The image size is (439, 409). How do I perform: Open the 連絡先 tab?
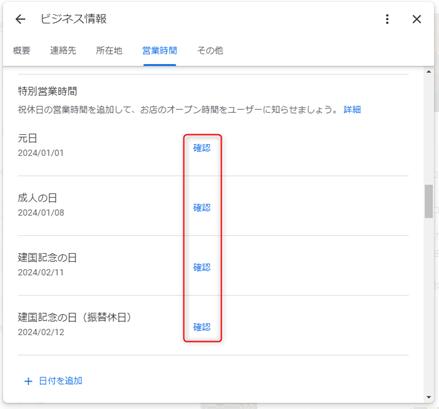pos(63,51)
